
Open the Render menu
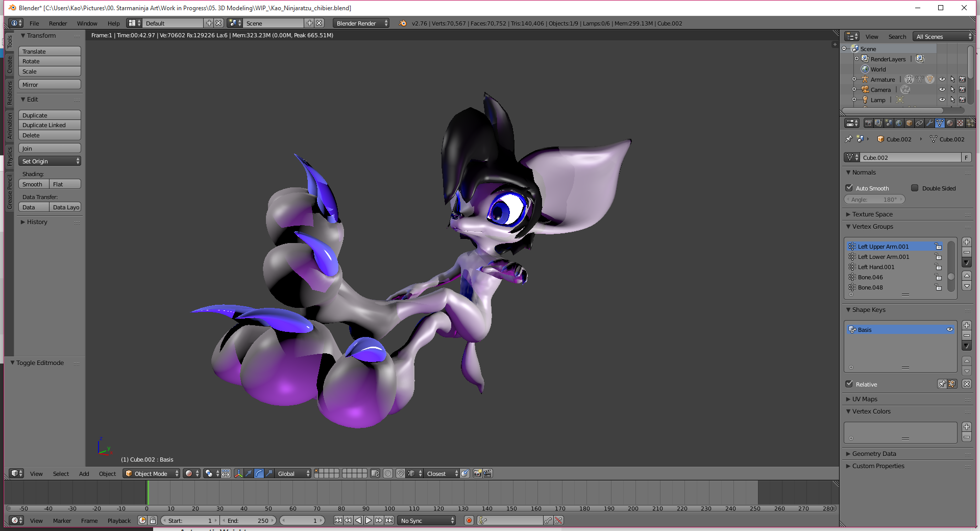coord(58,23)
